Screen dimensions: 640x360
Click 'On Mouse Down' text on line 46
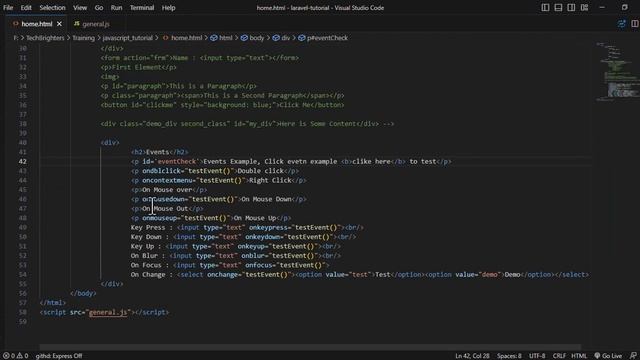click(x=266, y=199)
